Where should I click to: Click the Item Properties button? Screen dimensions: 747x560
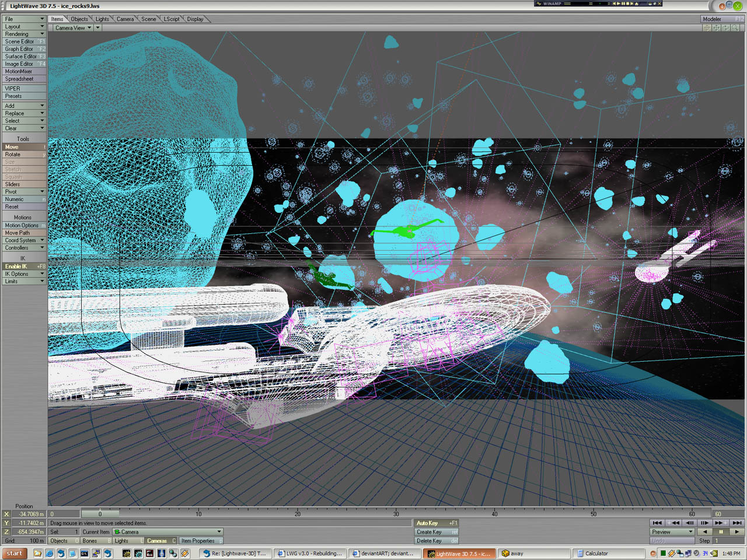(201, 541)
